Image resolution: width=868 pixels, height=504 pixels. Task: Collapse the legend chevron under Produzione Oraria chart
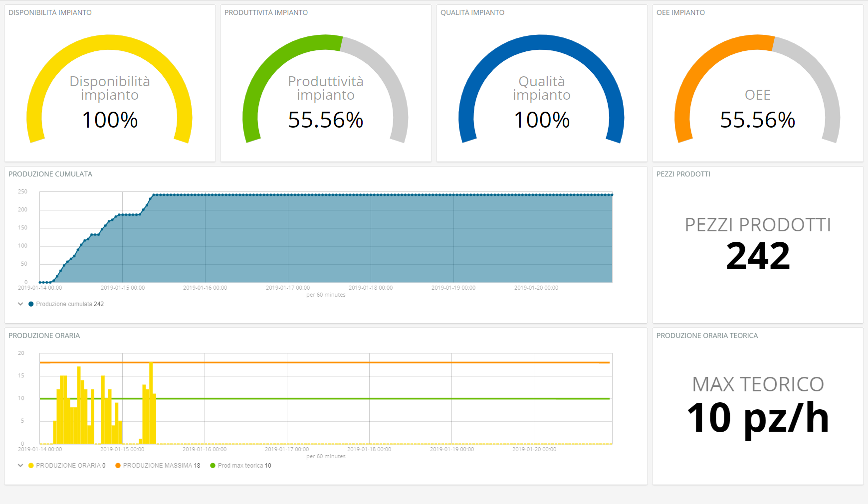20,466
